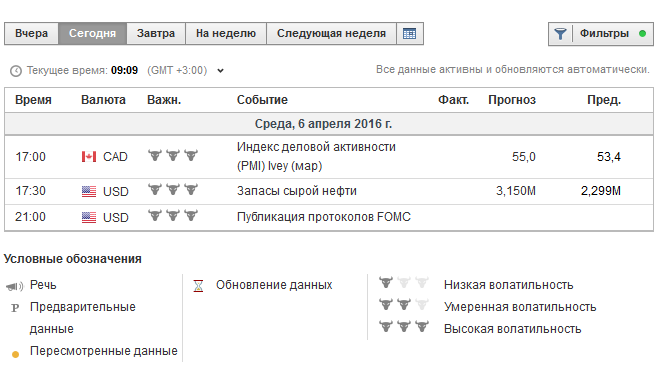This screenshot has width=663, height=379.
Task: Click the forecast value 55,0
Action: coord(524,157)
